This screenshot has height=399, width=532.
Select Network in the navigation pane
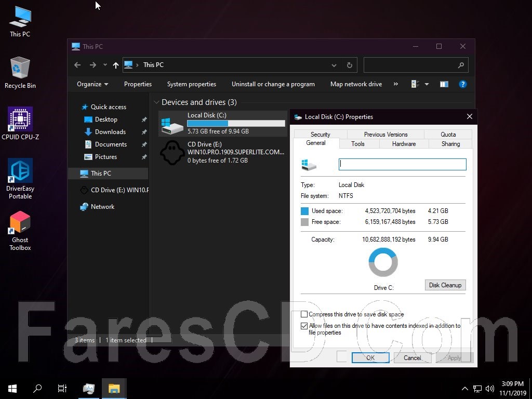coord(102,207)
